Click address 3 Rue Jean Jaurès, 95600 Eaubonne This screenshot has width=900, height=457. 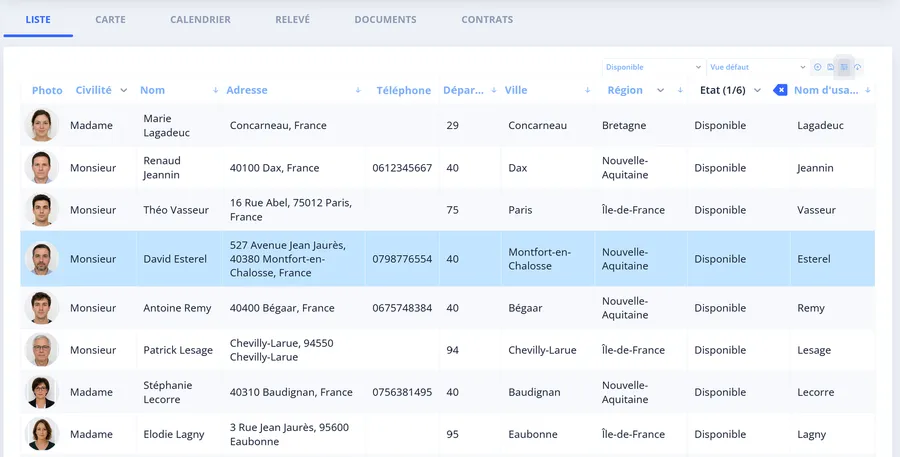289,434
